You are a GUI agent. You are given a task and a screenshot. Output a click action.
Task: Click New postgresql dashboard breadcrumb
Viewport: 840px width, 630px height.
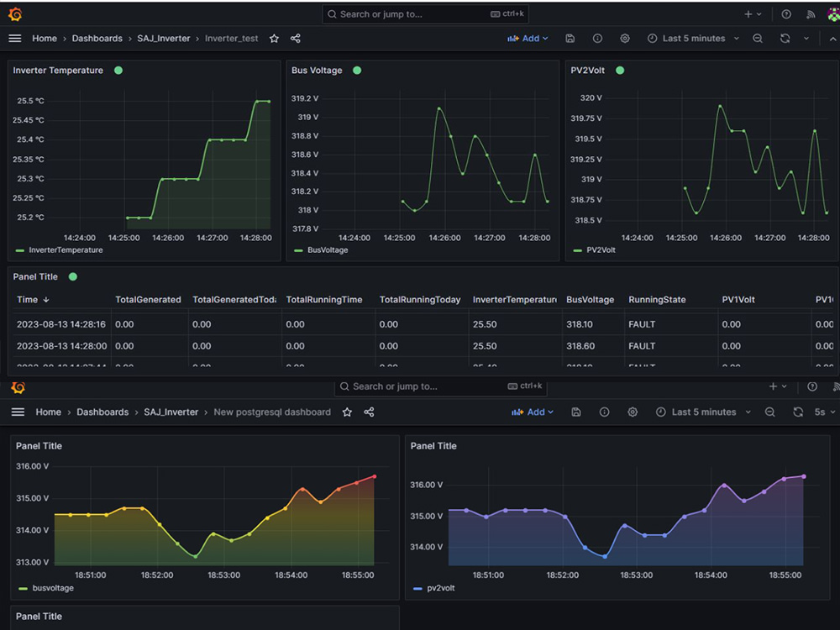pos(272,412)
